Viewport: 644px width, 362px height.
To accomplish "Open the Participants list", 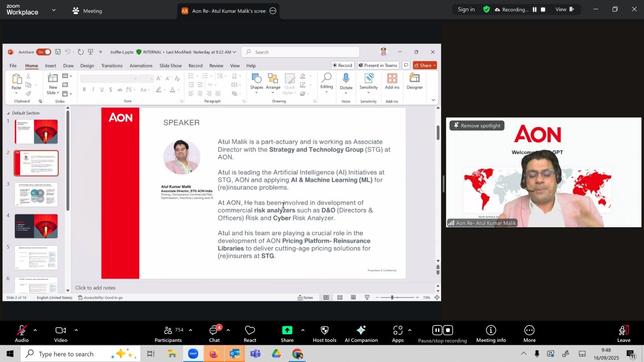I will pos(168,334).
